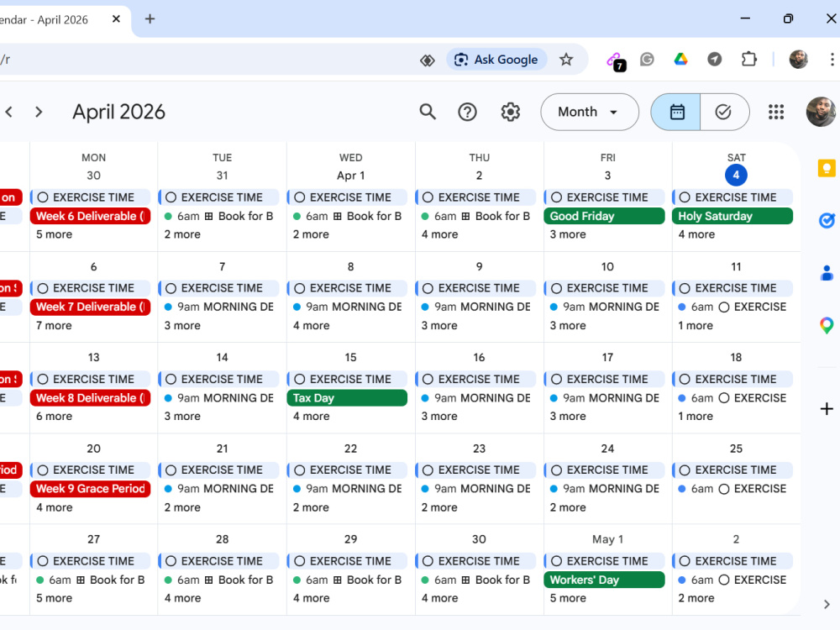Viewport: 840px width, 630px height.
Task: Open the Chrome profile avatar in toolbar
Action: click(x=798, y=60)
